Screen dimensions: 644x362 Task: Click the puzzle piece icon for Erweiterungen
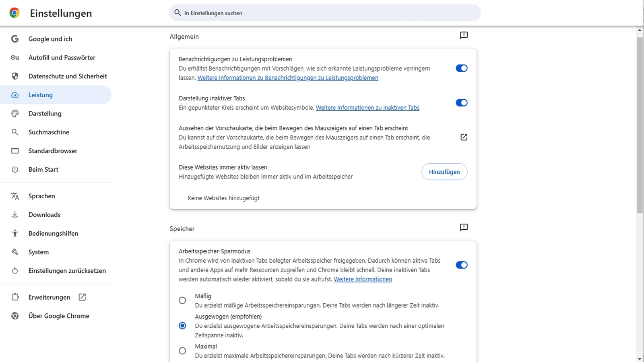tap(15, 297)
